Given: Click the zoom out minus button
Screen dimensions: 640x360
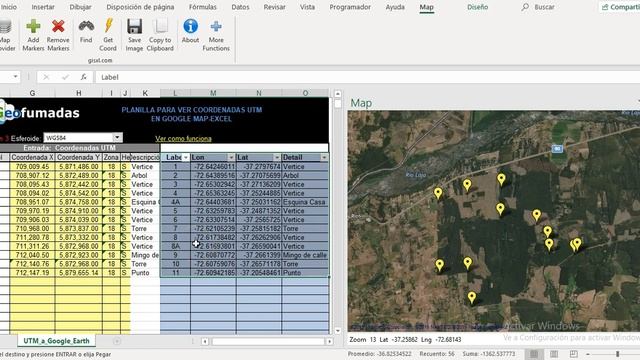Looking at the screenshot, I should [x=588, y=354].
